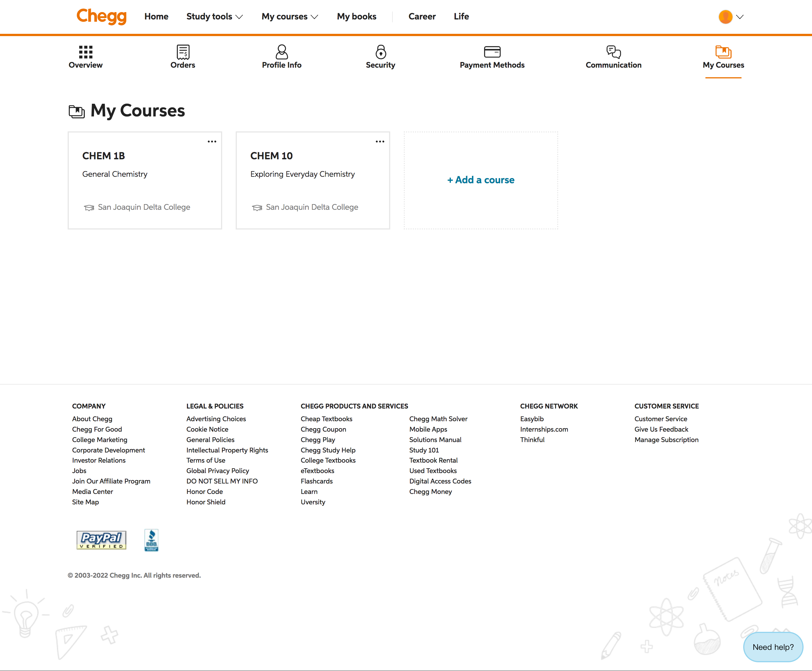The height and width of the screenshot is (671, 812).
Task: Click San Joaquin Delta College on CHEM 10 card
Action: click(x=312, y=207)
